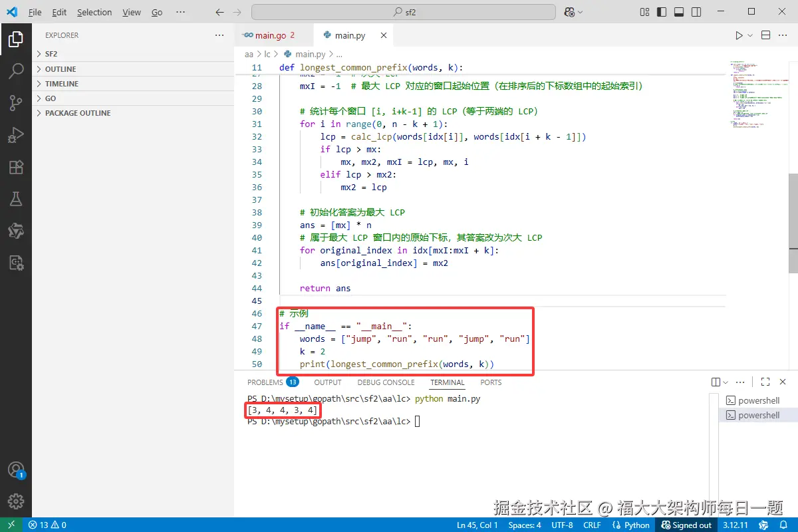Image resolution: width=798 pixels, height=532 pixels.
Task: Open the Search view in activity bar
Action: 16,70
